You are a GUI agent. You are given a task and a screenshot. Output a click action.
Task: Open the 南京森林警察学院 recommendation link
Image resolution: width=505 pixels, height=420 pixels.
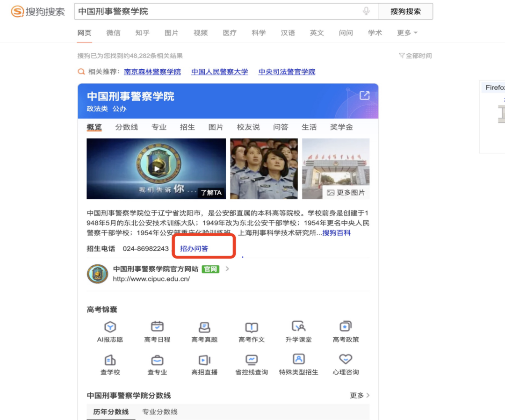tap(152, 72)
